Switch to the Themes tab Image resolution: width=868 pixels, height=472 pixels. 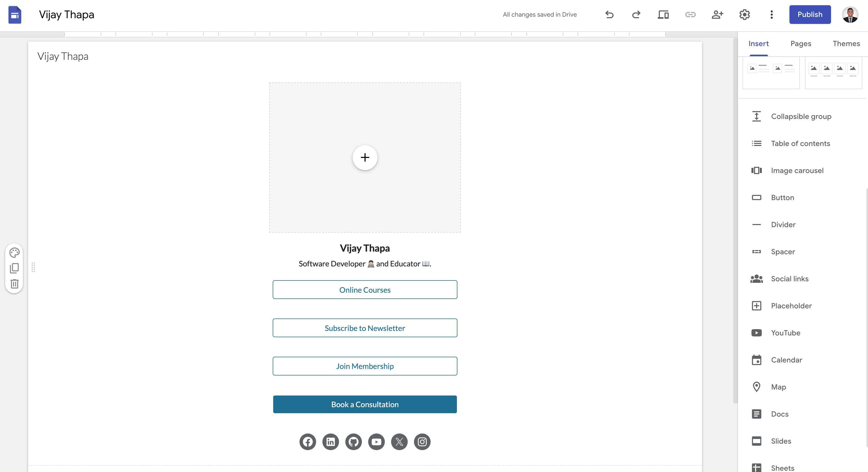pyautogui.click(x=846, y=44)
